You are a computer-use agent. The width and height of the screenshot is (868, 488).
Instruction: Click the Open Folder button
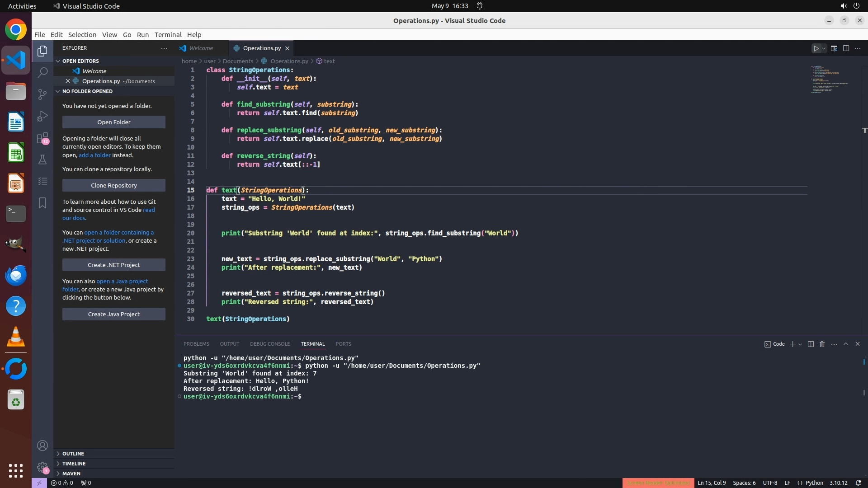pos(114,122)
